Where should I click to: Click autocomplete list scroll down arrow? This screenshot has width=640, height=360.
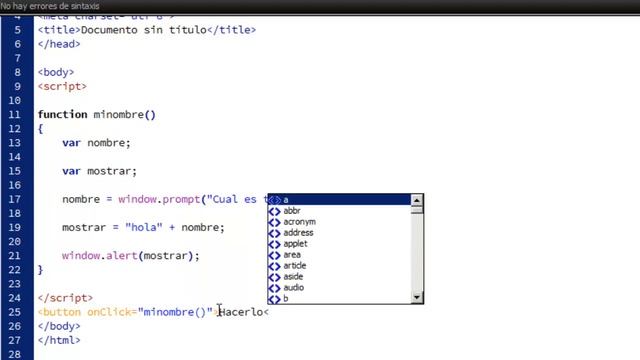(416, 298)
